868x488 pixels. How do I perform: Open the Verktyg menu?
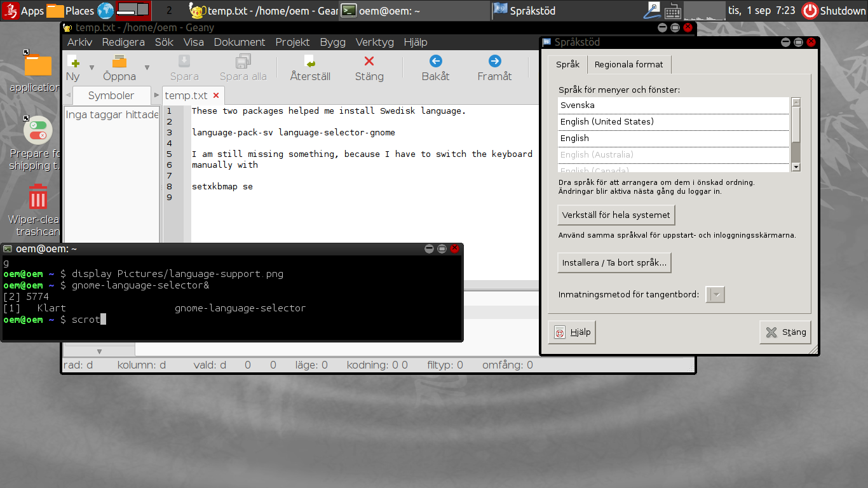pos(374,42)
